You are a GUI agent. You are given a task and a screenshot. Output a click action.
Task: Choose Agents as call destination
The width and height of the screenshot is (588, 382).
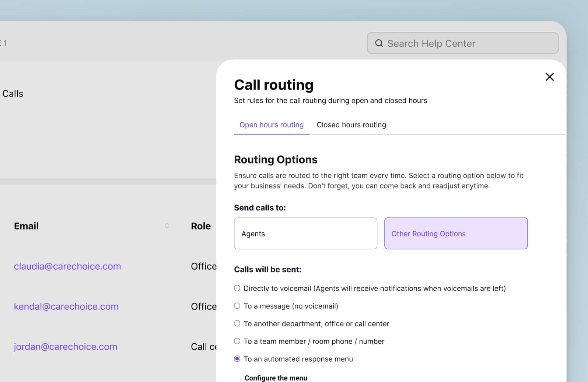coord(305,234)
